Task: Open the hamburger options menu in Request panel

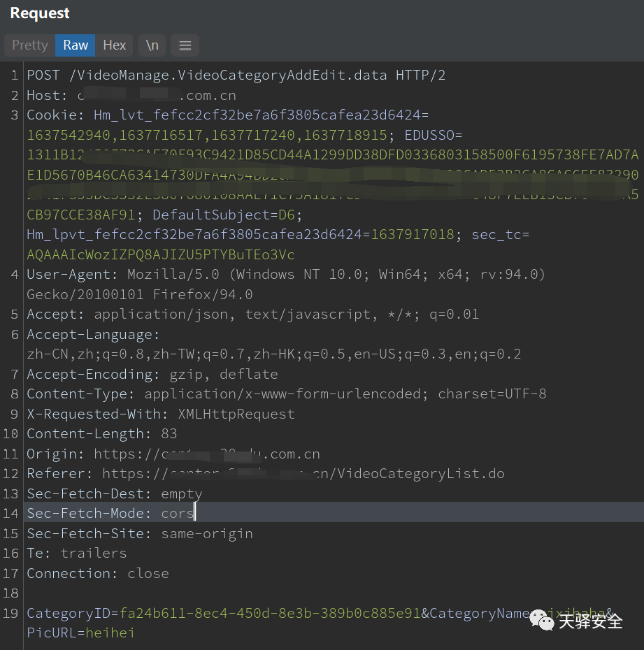Action: 185,45
